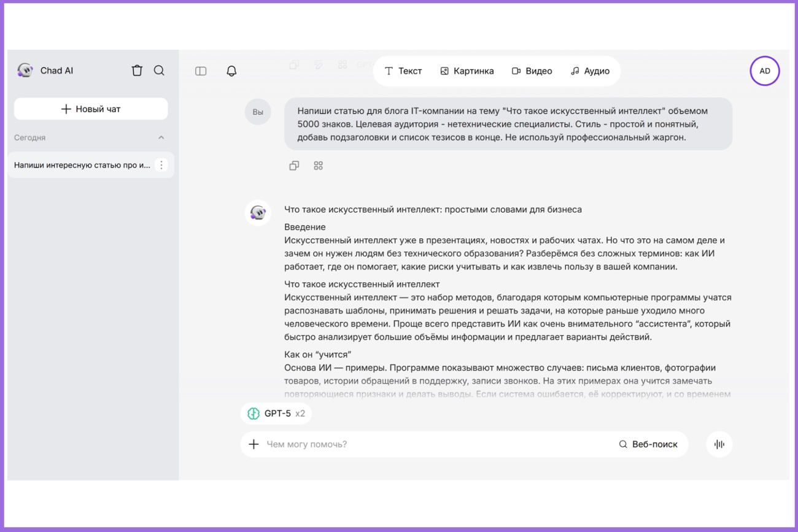Select the Аудио mode tab
Image resolution: width=798 pixels, height=532 pixels.
click(590, 71)
